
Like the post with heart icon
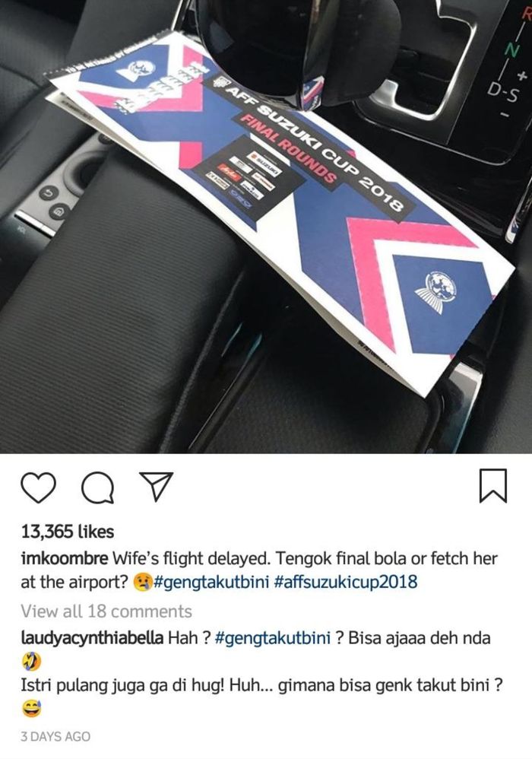click(x=39, y=487)
